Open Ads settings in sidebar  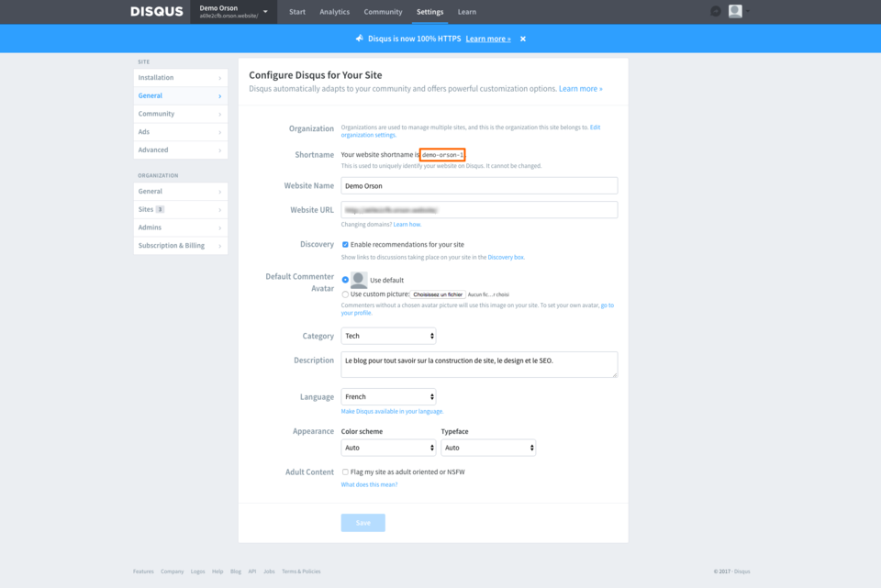pyautogui.click(x=181, y=131)
